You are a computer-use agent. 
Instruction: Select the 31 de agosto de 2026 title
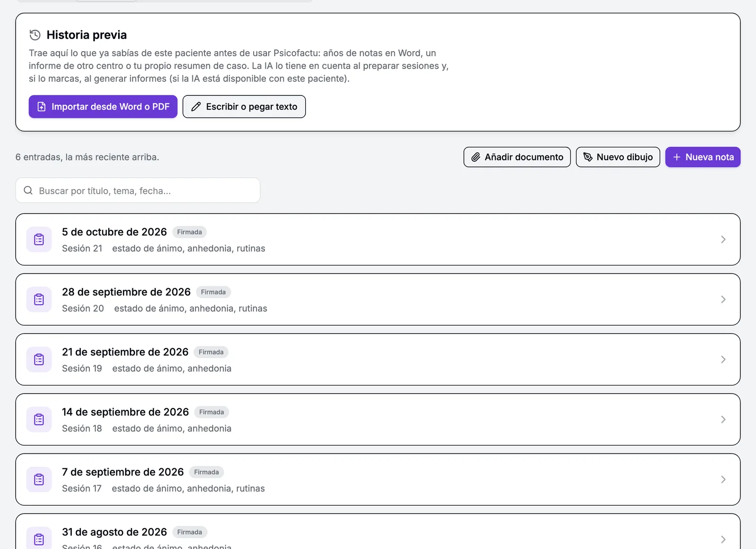pos(114,532)
